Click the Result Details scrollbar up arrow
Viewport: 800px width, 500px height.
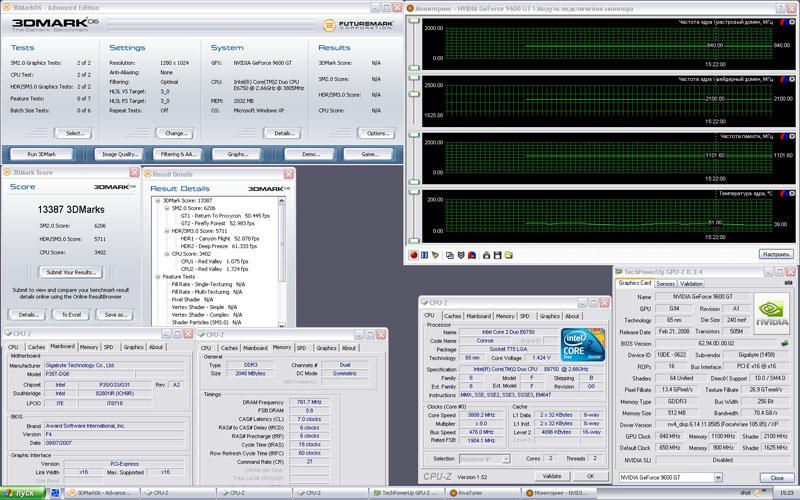tap(282, 202)
